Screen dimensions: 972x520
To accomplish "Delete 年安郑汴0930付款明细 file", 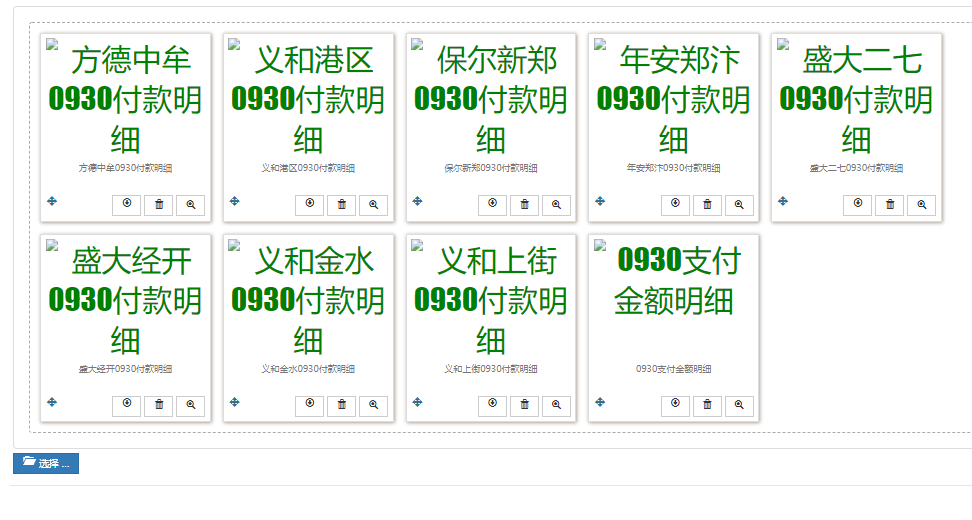I will (707, 205).
